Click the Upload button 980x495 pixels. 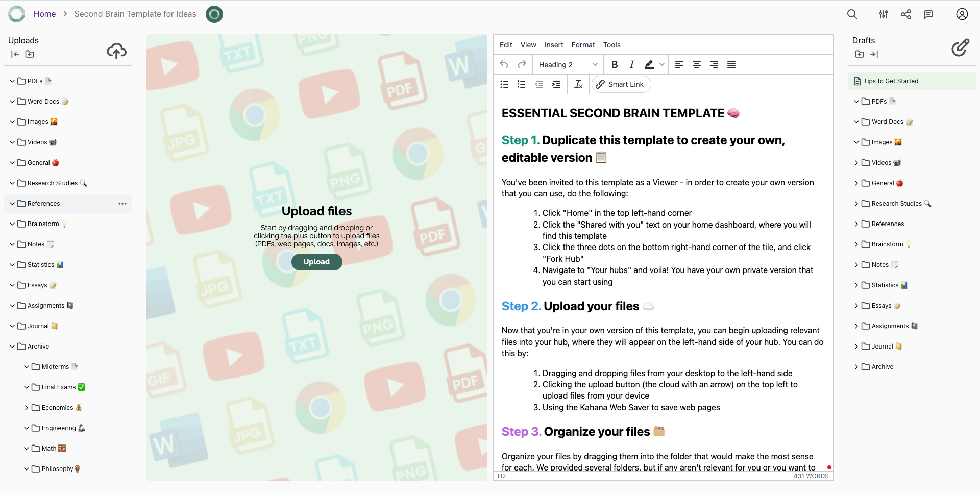click(x=316, y=262)
